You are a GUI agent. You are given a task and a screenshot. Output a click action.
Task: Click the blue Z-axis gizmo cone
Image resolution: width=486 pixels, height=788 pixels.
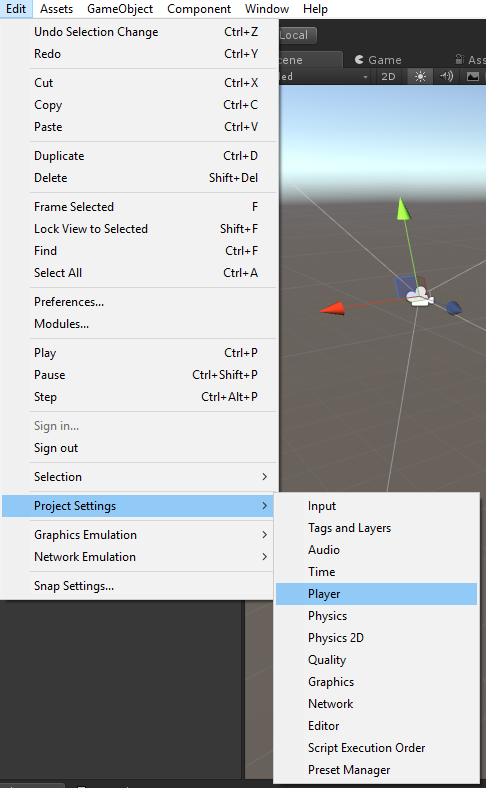[454, 308]
